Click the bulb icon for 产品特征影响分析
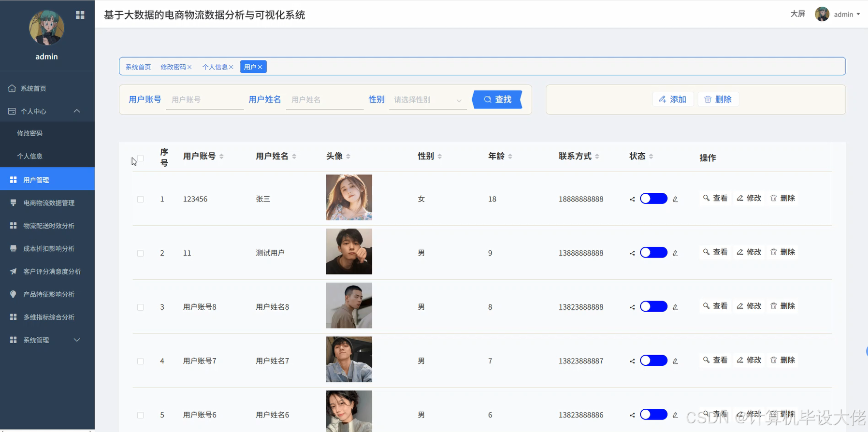Image resolution: width=868 pixels, height=432 pixels. [x=14, y=294]
